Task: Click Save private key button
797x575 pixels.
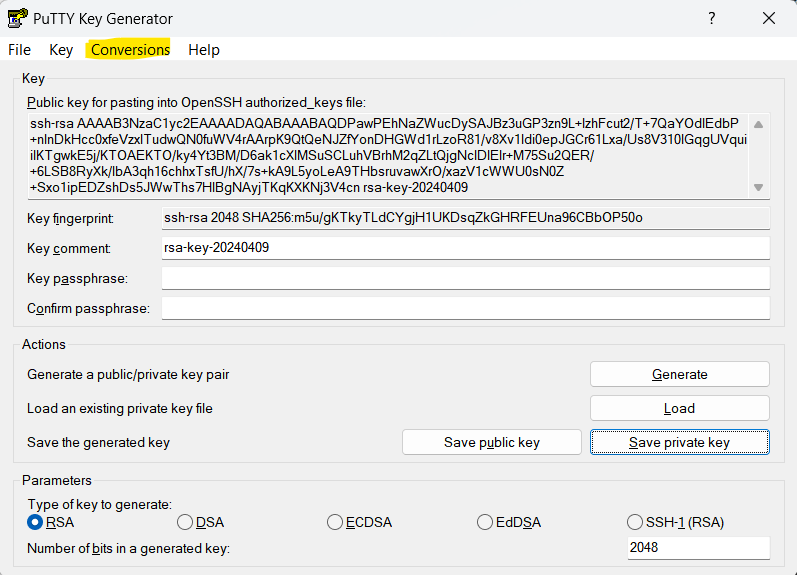Action: 680,442
